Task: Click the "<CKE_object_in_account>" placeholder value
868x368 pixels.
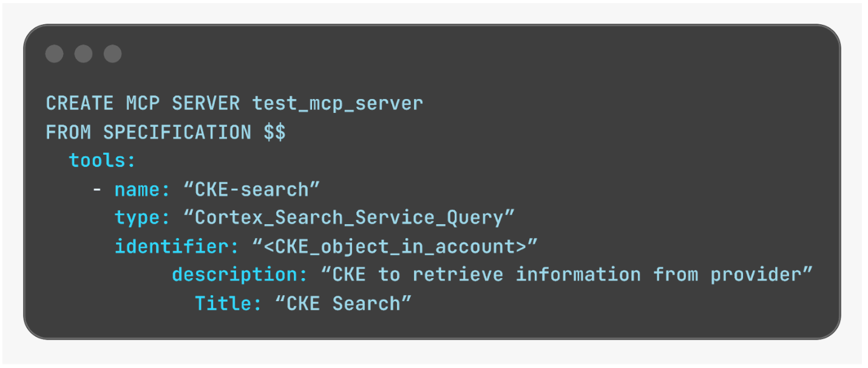Action: click(x=395, y=247)
